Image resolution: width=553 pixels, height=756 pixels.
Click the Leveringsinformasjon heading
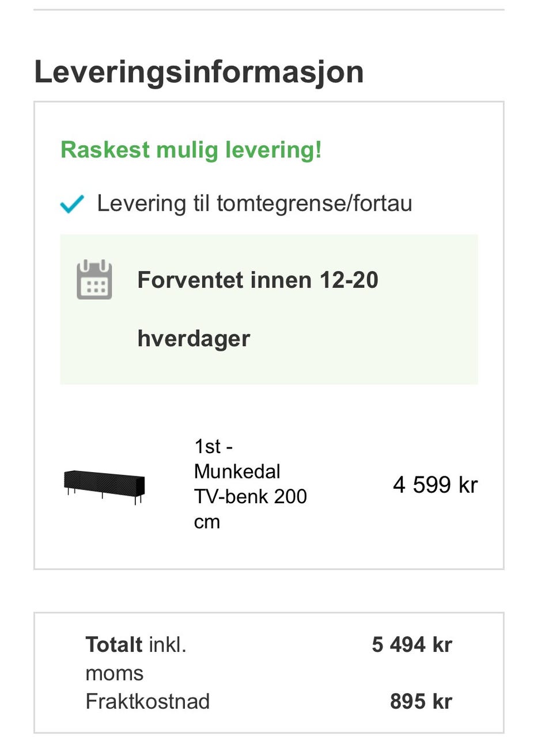199,72
